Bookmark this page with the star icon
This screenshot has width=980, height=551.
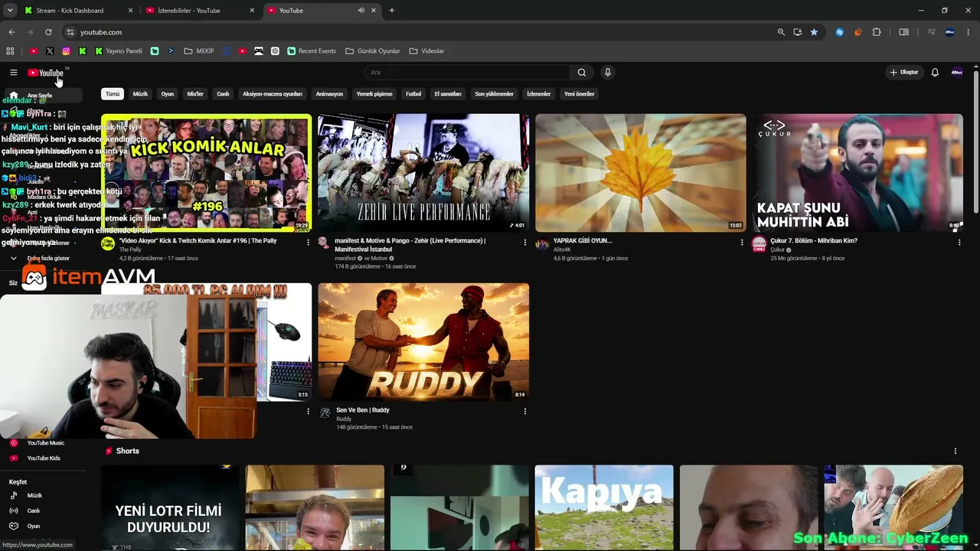814,32
